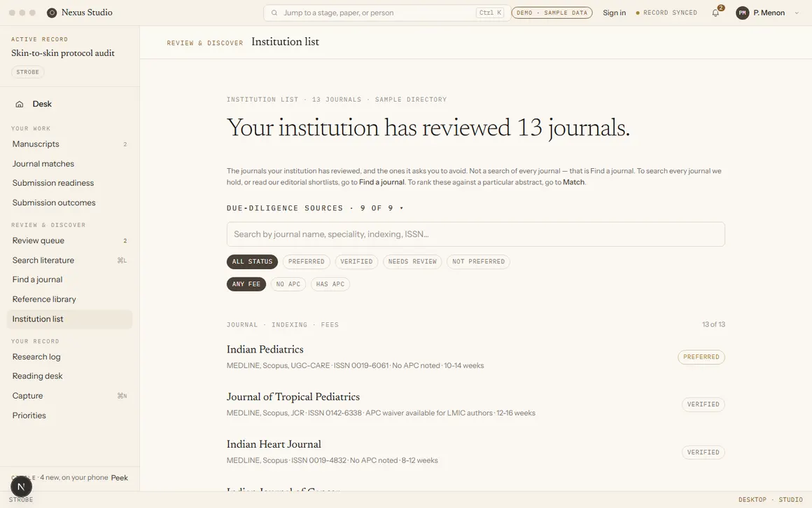The width and height of the screenshot is (812, 508).
Task: Click the journal search field
Action: click(475, 234)
